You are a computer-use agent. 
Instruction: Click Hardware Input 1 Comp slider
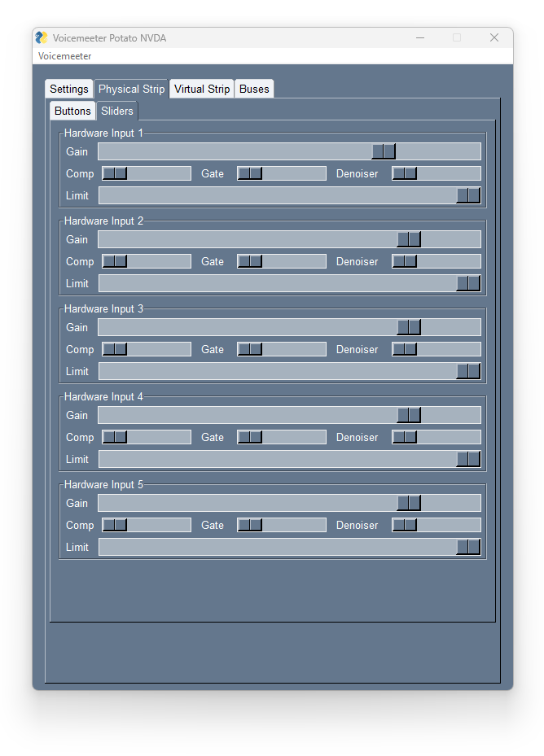[147, 173]
